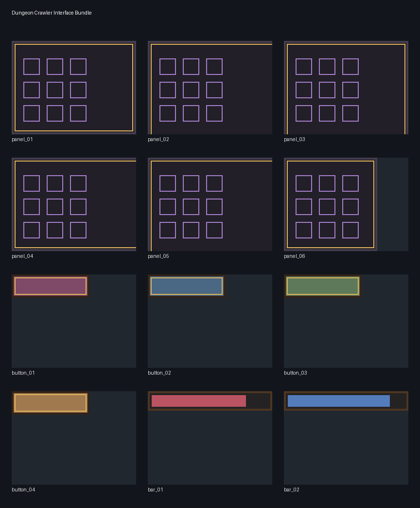Open the panel_01 asset thumbnail
Image resolution: width=420 pixels, height=508 pixels.
pyautogui.click(x=74, y=88)
